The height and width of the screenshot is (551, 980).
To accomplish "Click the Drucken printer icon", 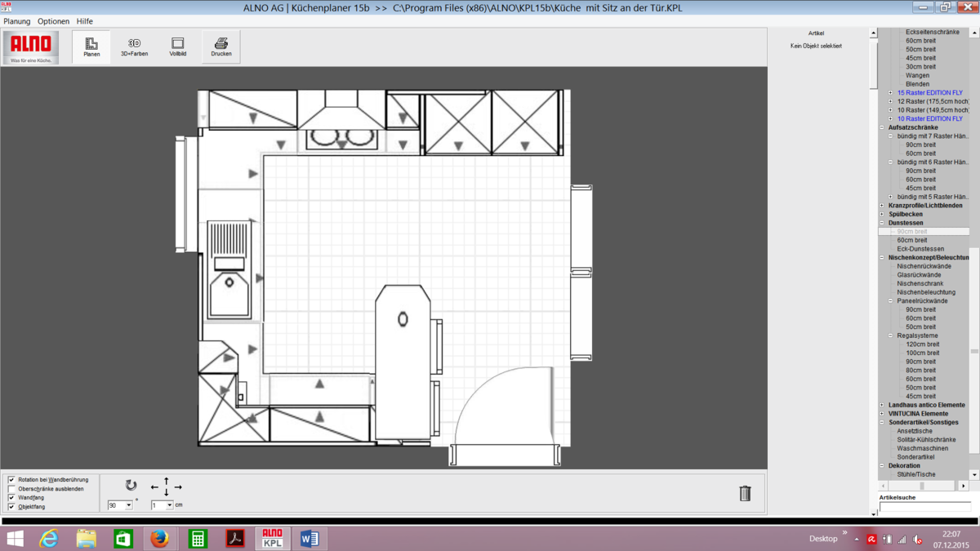I will pos(220,47).
